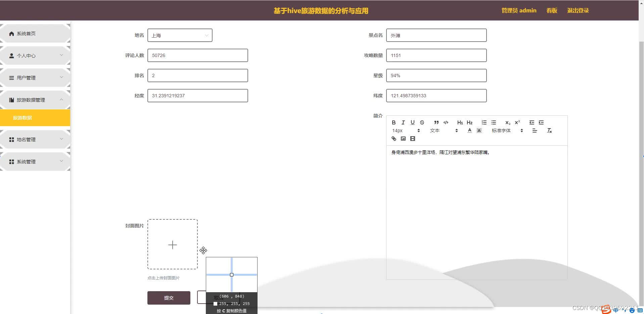The height and width of the screenshot is (314, 644).
Task: Open the text alignment options
Action: pos(535,130)
